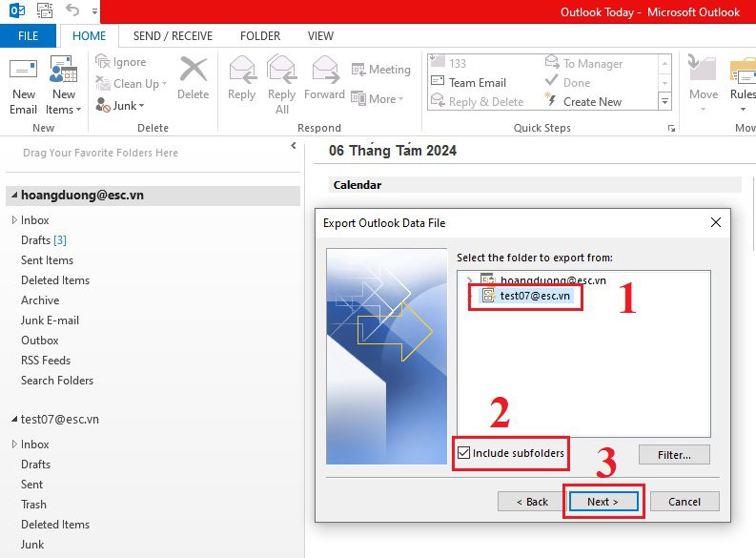The width and height of the screenshot is (756, 558).
Task: Open the Sent Items folder
Action: [47, 260]
